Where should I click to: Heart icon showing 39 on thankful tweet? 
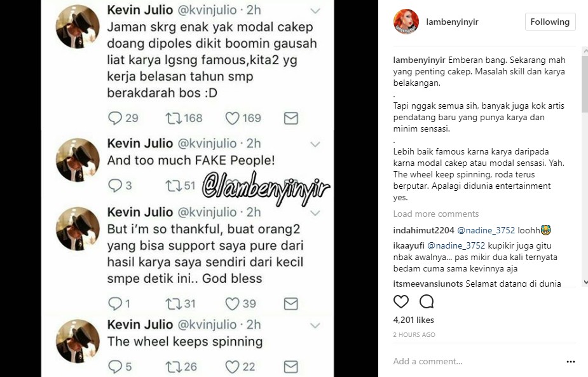232,304
